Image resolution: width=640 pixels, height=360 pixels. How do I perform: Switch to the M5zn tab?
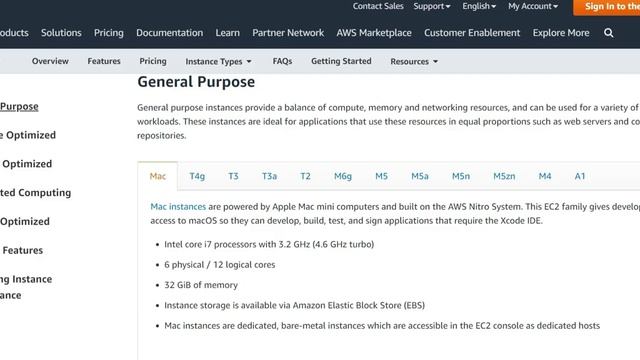(504, 176)
